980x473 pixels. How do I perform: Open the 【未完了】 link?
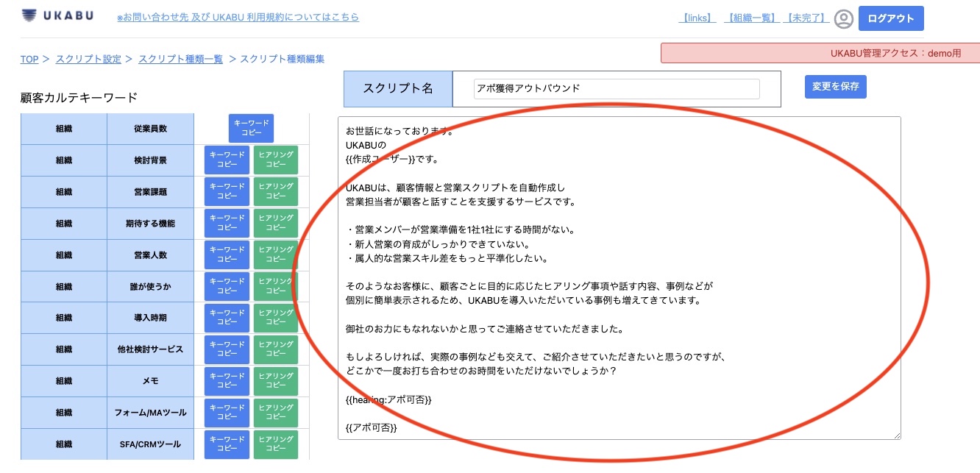(x=805, y=18)
